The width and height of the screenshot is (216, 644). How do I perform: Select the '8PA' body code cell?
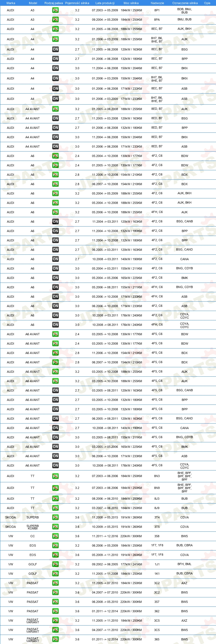click(157, 20)
